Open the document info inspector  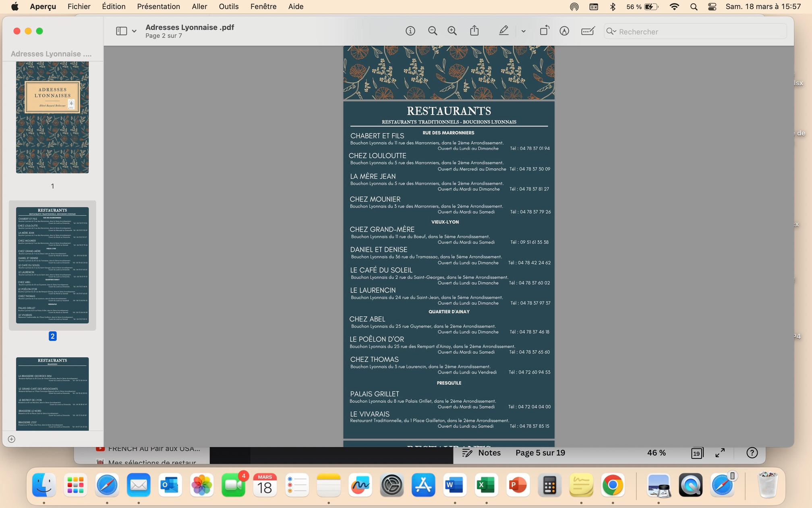410,31
